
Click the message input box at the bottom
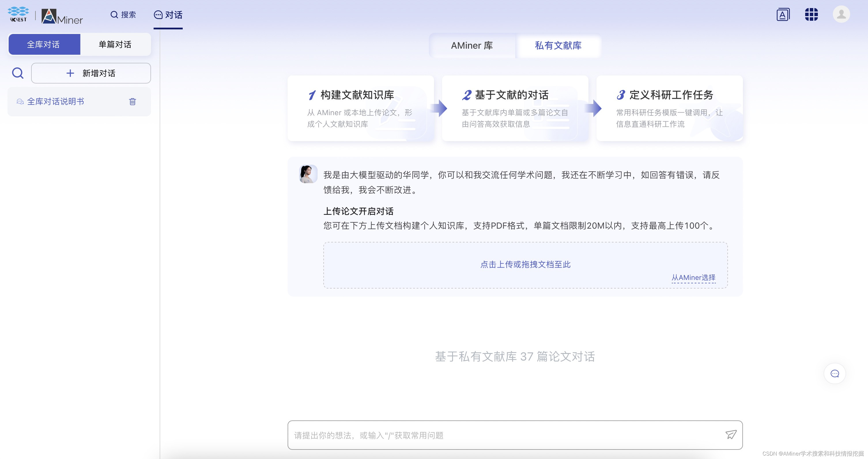pos(472,435)
